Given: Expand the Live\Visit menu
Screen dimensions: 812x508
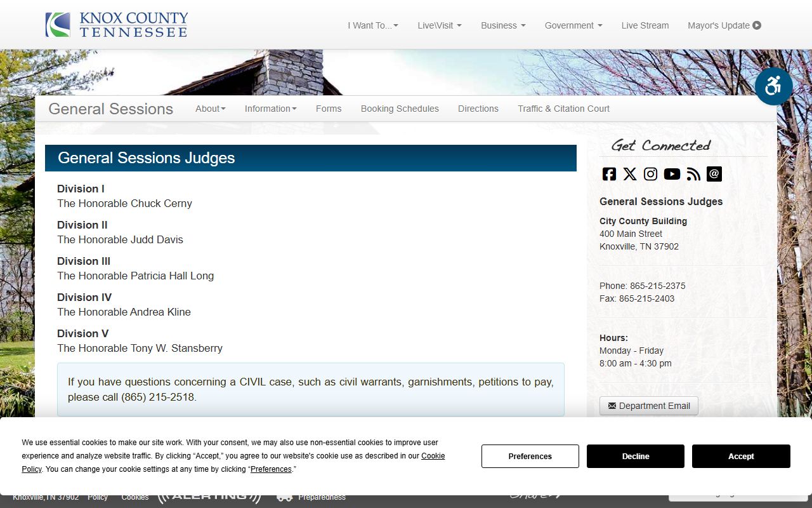Looking at the screenshot, I should [440, 25].
